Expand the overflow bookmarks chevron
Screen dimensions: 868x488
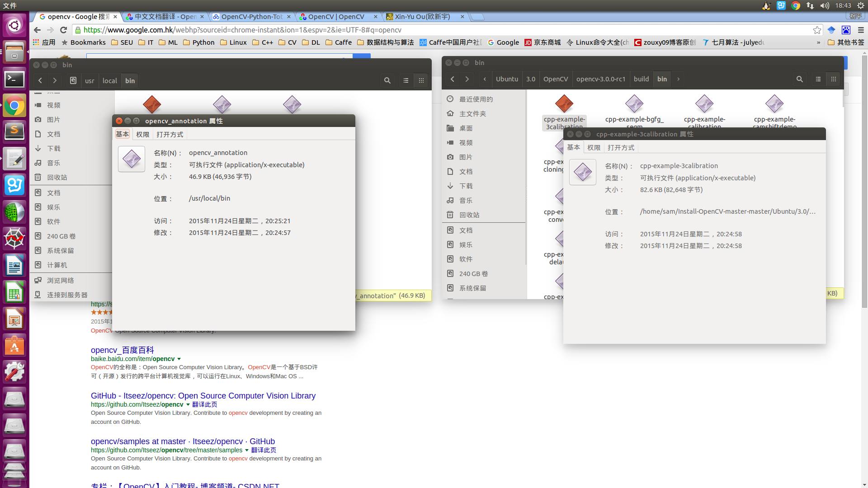[x=818, y=42]
